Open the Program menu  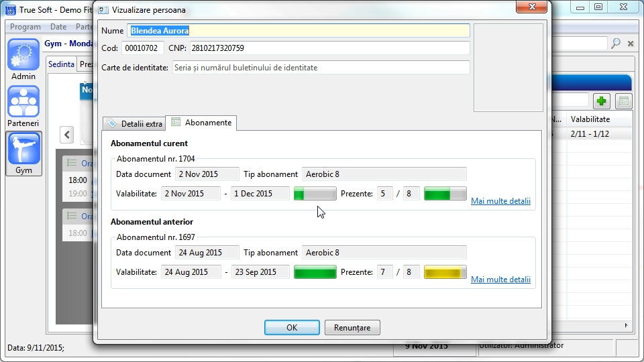[25, 27]
